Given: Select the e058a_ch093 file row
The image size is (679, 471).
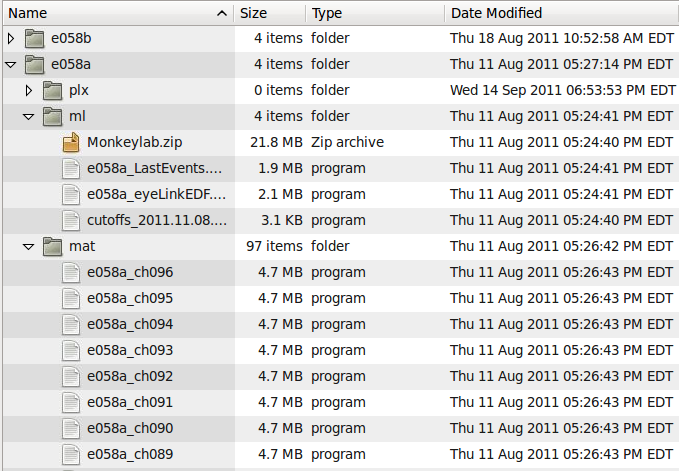Looking at the screenshot, I should pyautogui.click(x=130, y=350).
